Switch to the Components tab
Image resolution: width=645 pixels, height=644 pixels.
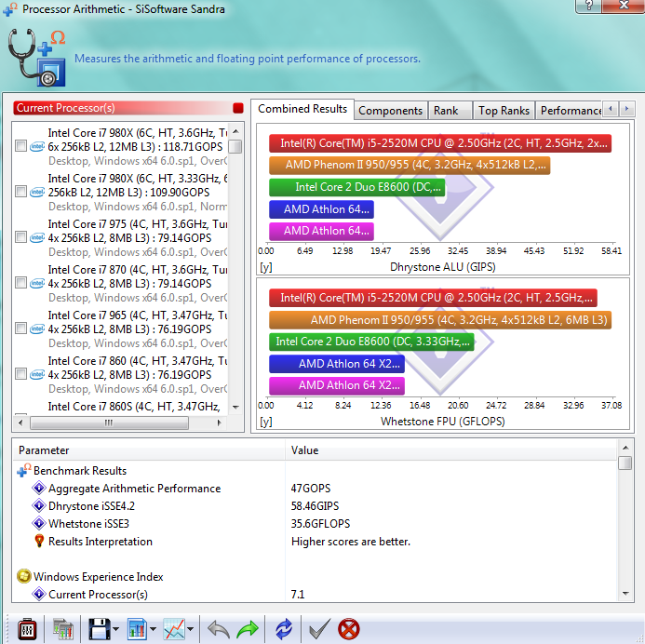(390, 111)
